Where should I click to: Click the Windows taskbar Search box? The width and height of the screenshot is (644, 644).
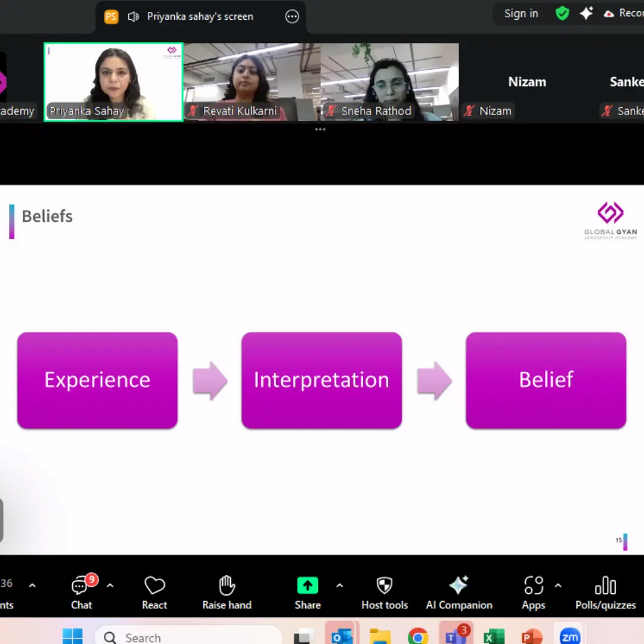(x=188, y=637)
